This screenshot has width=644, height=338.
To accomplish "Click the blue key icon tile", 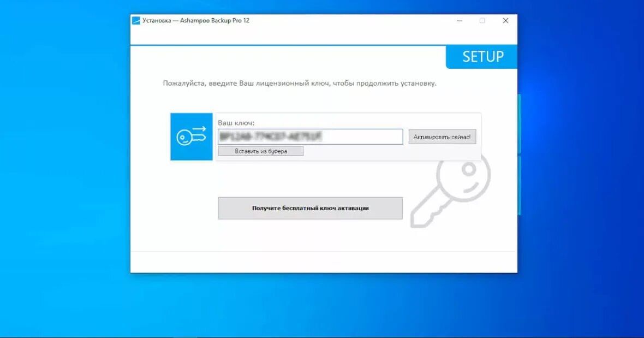I will 192,137.
